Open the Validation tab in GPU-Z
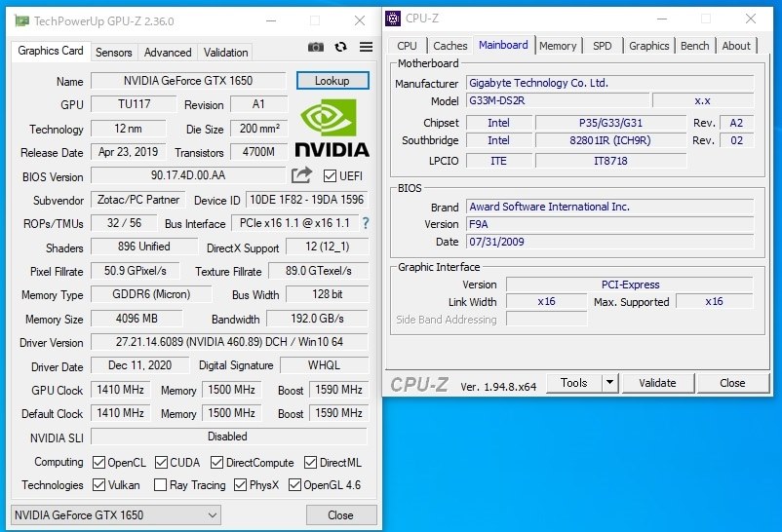The width and height of the screenshot is (782, 532). 225,53
